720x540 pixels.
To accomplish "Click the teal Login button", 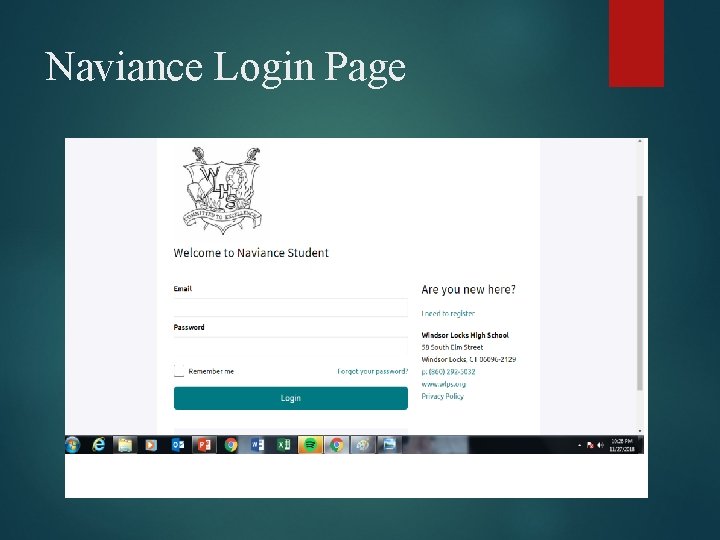I will [291, 398].
